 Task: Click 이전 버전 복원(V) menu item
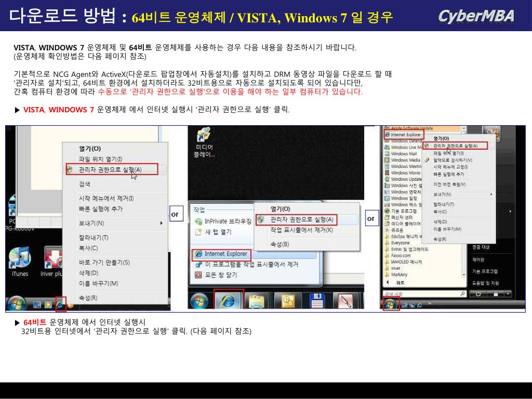[x=449, y=184]
